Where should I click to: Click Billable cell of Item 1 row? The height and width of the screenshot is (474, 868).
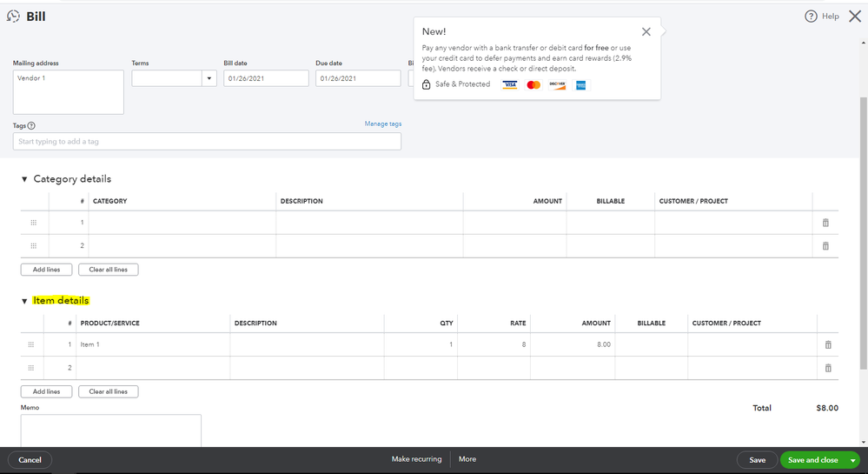[x=652, y=344]
